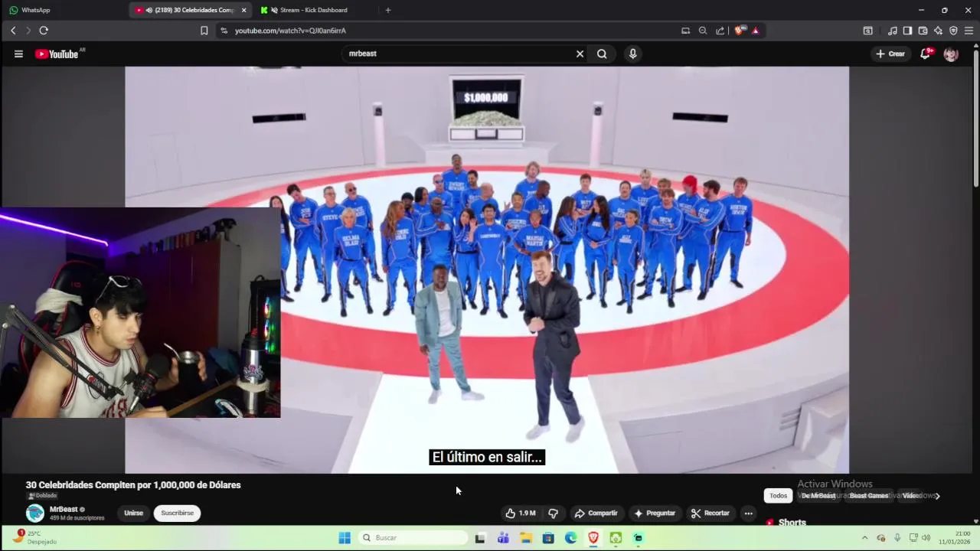Click the youtube.com address bar URL
The image size is (980, 551).
(290, 31)
